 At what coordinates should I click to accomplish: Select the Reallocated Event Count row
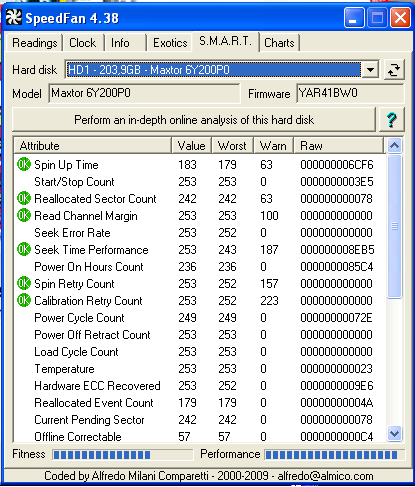tap(199, 403)
